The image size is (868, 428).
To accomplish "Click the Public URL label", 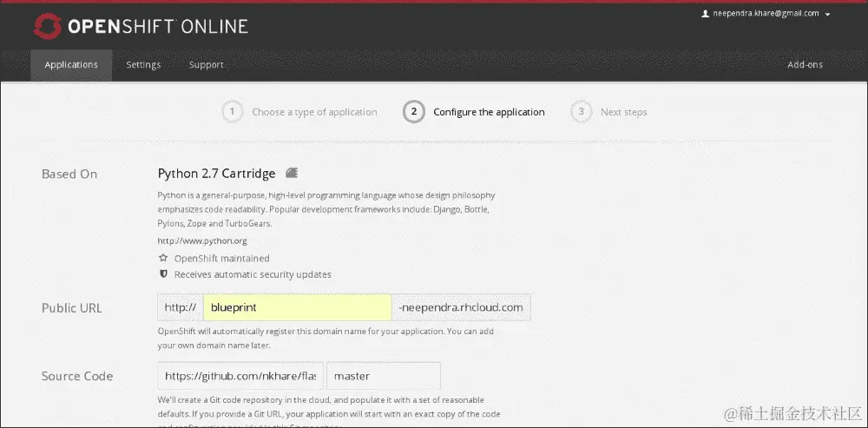I will pyautogui.click(x=71, y=308).
